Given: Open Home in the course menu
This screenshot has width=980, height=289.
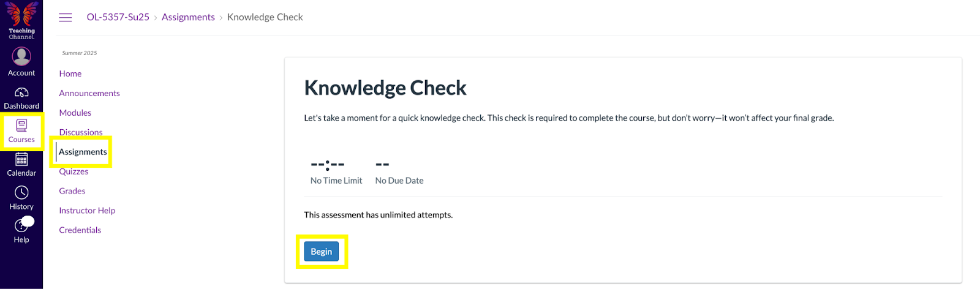Looking at the screenshot, I should (70, 73).
